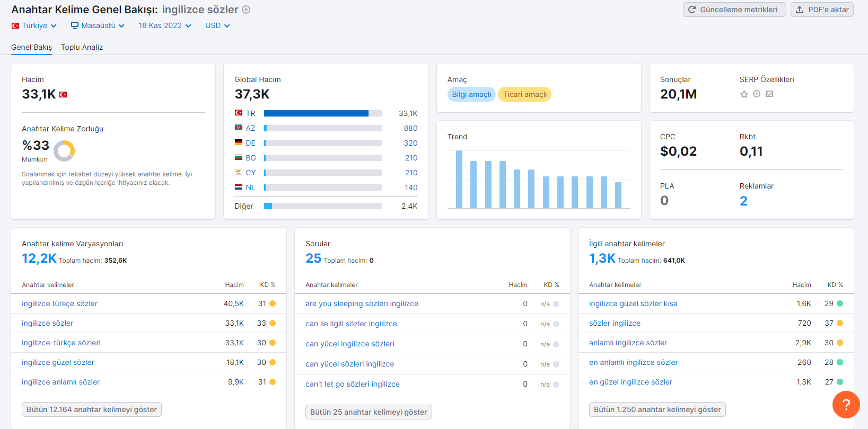This screenshot has width=868, height=429.
Task: Select the Genel Bakış tab
Action: (32, 47)
